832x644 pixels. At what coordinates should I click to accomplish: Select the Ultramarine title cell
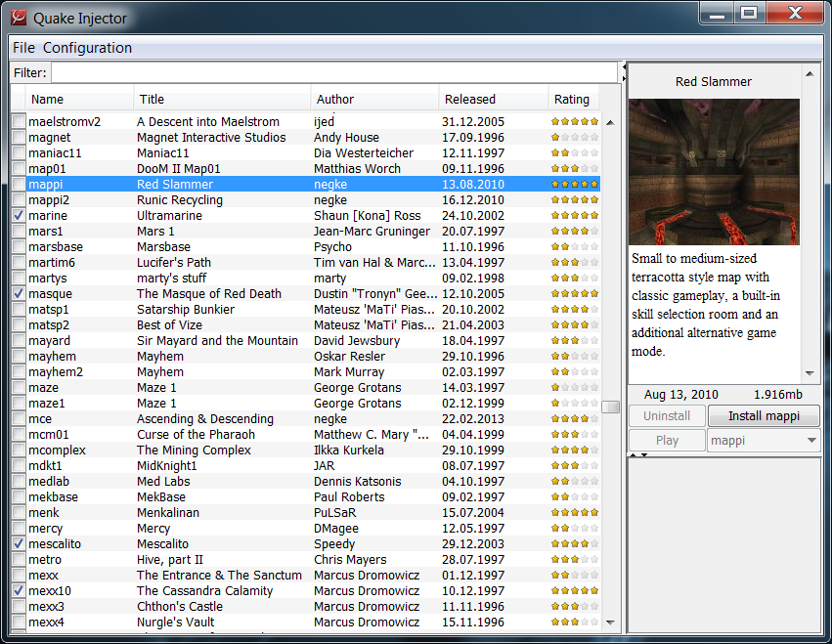[x=169, y=215]
